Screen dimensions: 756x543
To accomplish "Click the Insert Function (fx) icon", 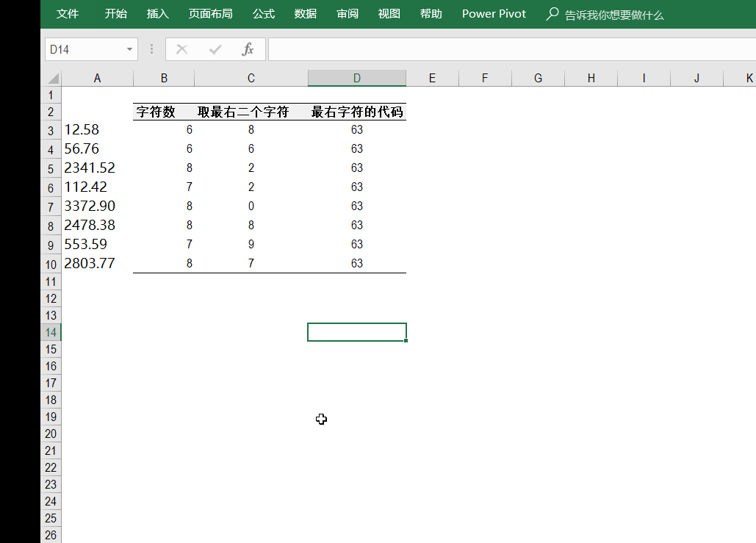I will [247, 48].
